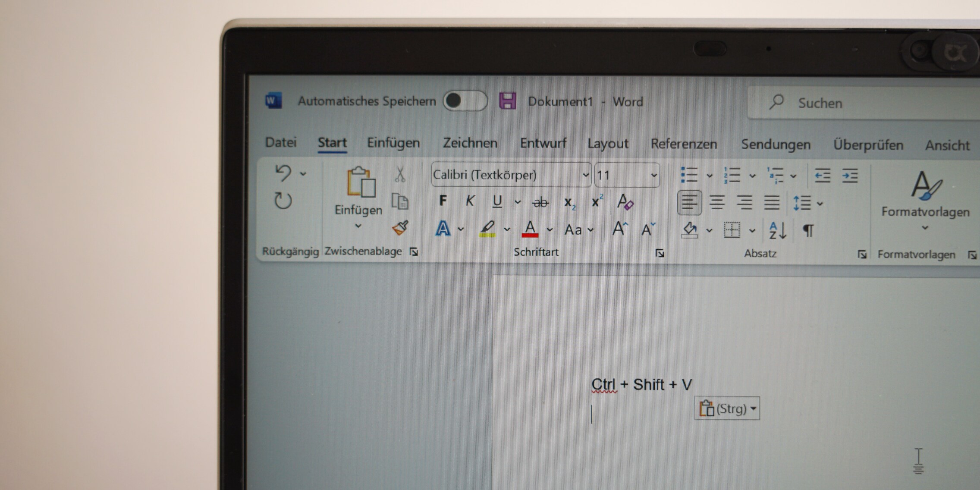Expand the (Strg) paste options dropdown
Screen dimensions: 980x490
click(x=753, y=408)
